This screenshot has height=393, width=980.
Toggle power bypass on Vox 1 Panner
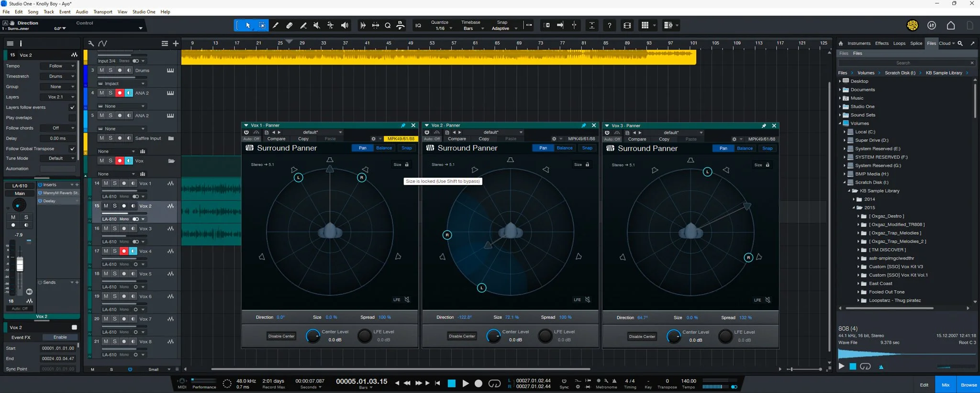point(246,132)
